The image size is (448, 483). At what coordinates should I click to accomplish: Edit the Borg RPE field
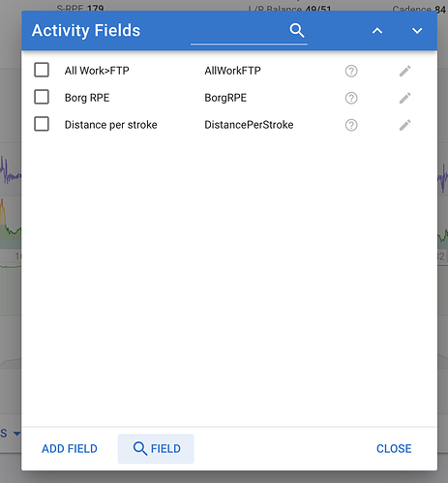[x=405, y=98]
